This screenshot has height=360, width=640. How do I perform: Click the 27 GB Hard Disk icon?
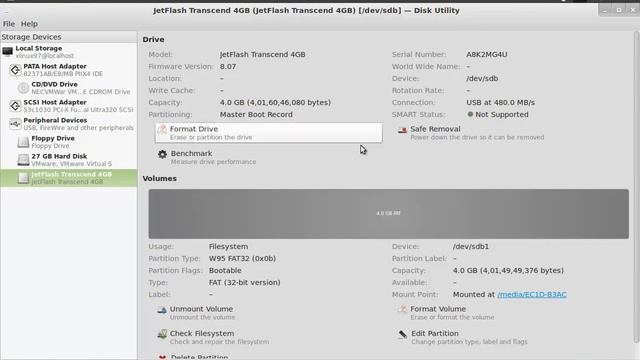pyautogui.click(x=23, y=160)
